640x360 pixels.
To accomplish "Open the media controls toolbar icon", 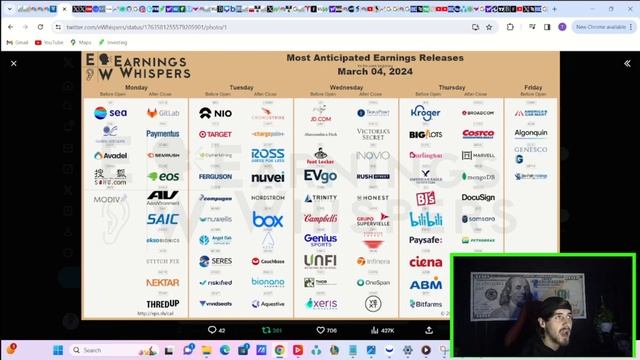I will pyautogui.click(x=532, y=27).
